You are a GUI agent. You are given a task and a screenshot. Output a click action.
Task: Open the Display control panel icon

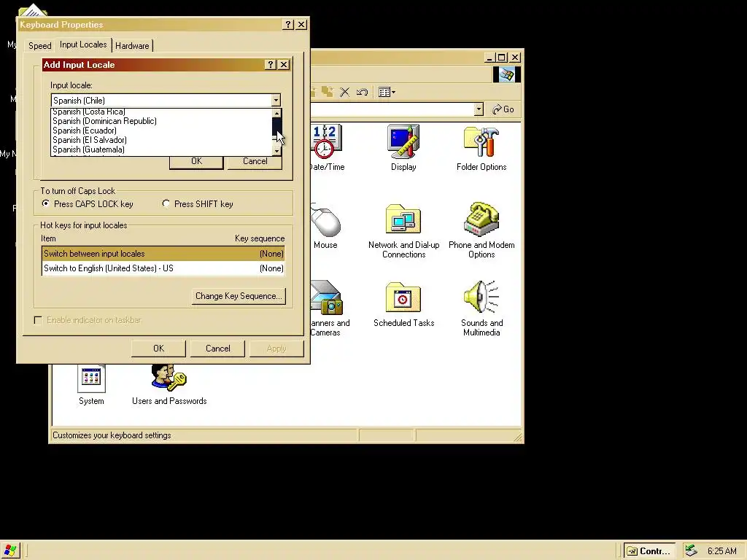coord(403,141)
